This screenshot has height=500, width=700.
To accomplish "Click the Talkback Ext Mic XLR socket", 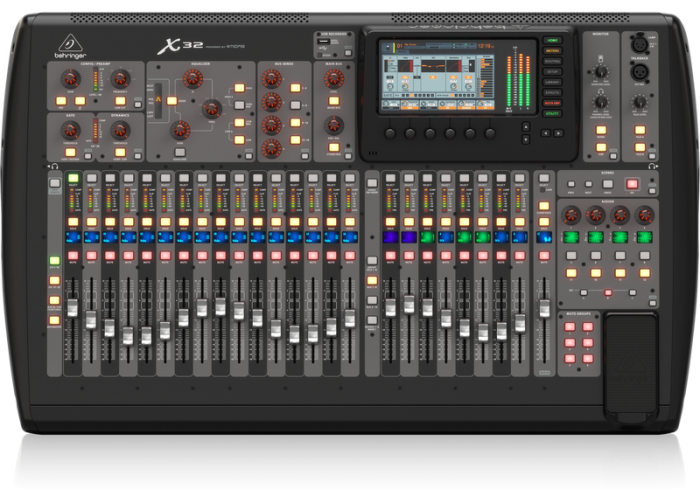I will tap(639, 71).
